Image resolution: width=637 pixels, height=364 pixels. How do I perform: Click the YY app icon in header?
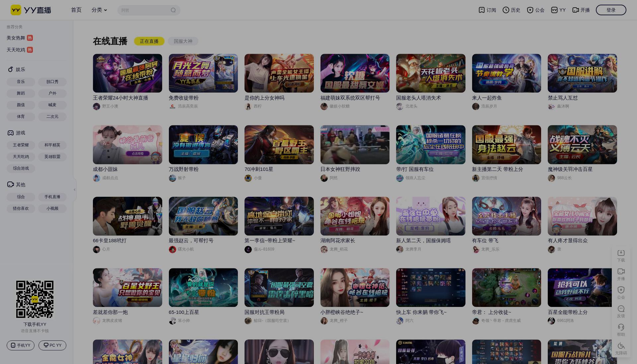click(554, 10)
